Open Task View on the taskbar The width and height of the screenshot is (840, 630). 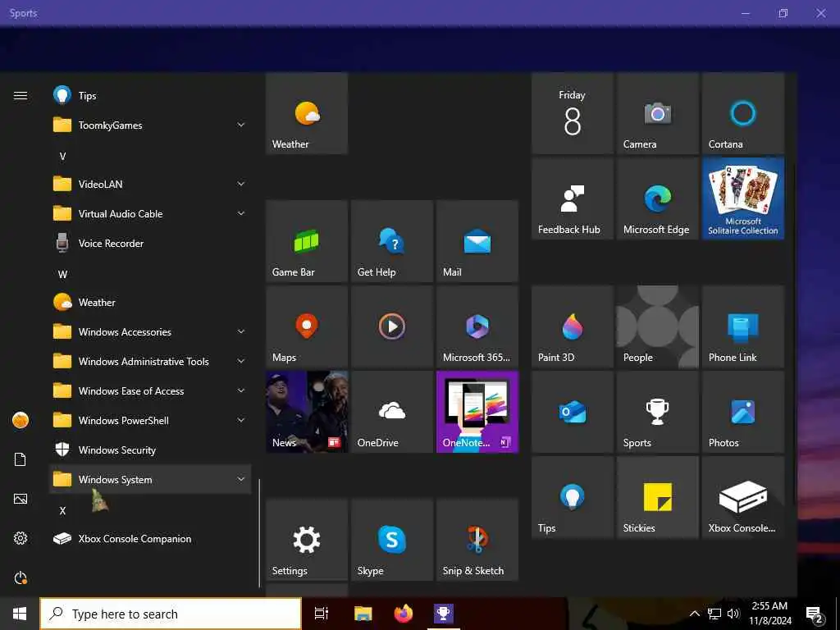point(322,614)
